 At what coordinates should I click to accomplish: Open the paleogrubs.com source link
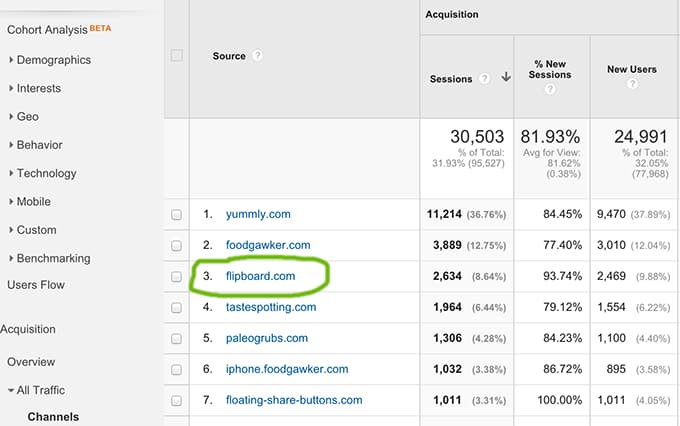[267, 338]
